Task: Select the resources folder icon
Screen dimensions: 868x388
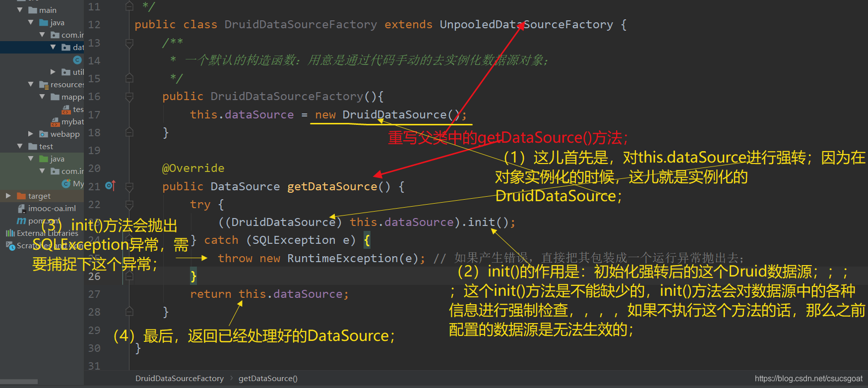Action: click(x=44, y=85)
